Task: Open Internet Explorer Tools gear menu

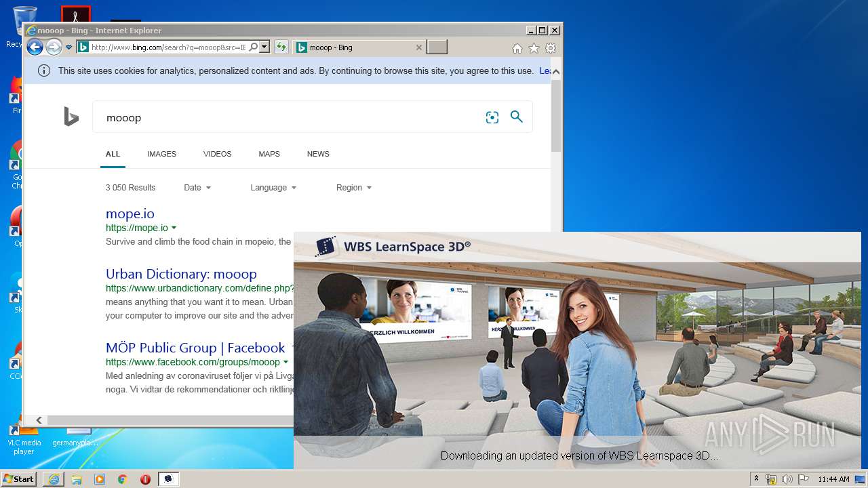Action: click(x=551, y=48)
